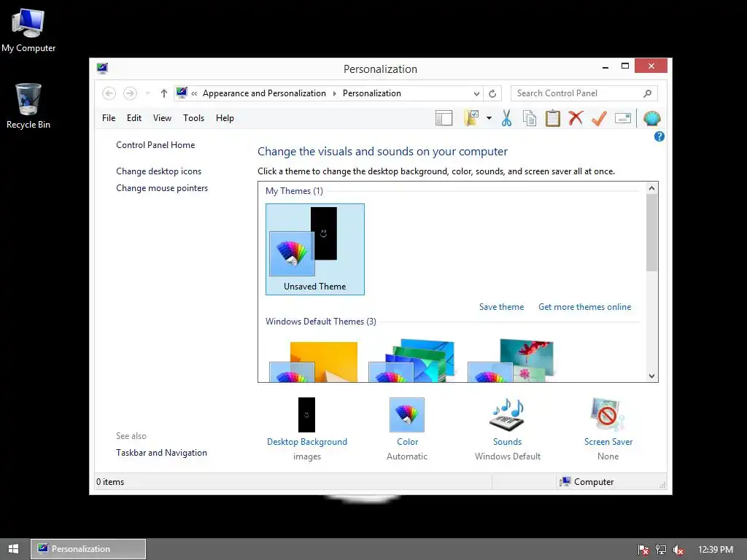Open the Edit menu
This screenshot has width=747, height=560.
click(134, 118)
